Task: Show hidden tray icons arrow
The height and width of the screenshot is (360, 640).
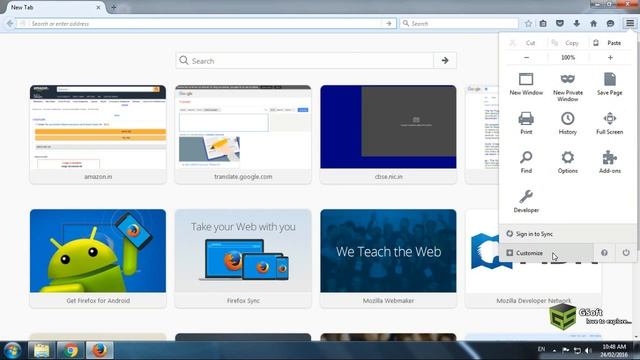Action: tap(554, 350)
